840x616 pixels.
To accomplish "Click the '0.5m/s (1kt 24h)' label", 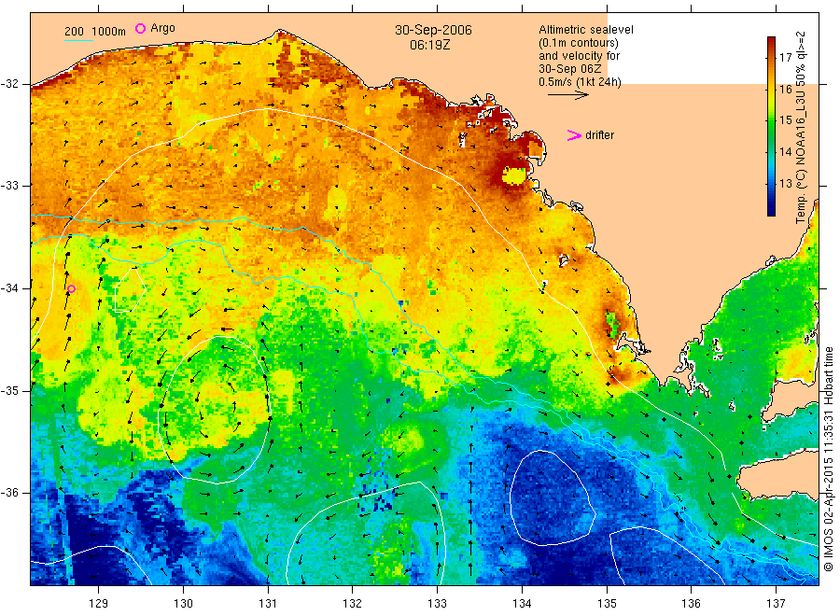I will coord(580,82).
